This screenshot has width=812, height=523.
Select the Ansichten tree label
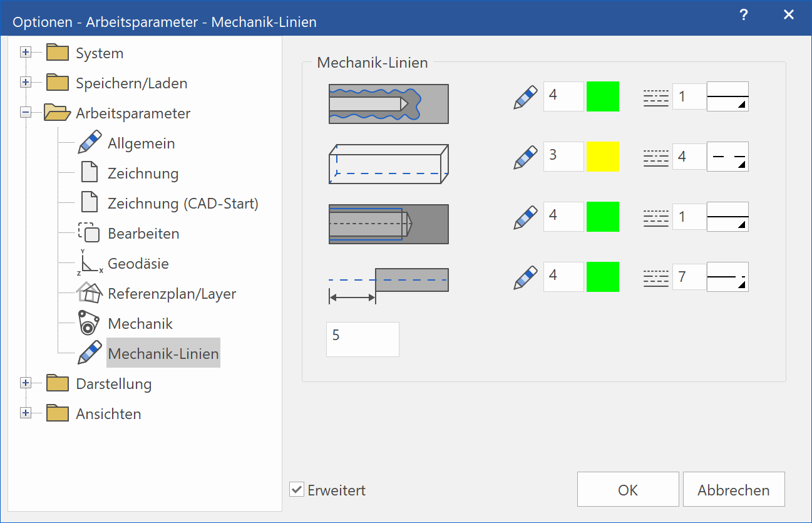pos(108,414)
